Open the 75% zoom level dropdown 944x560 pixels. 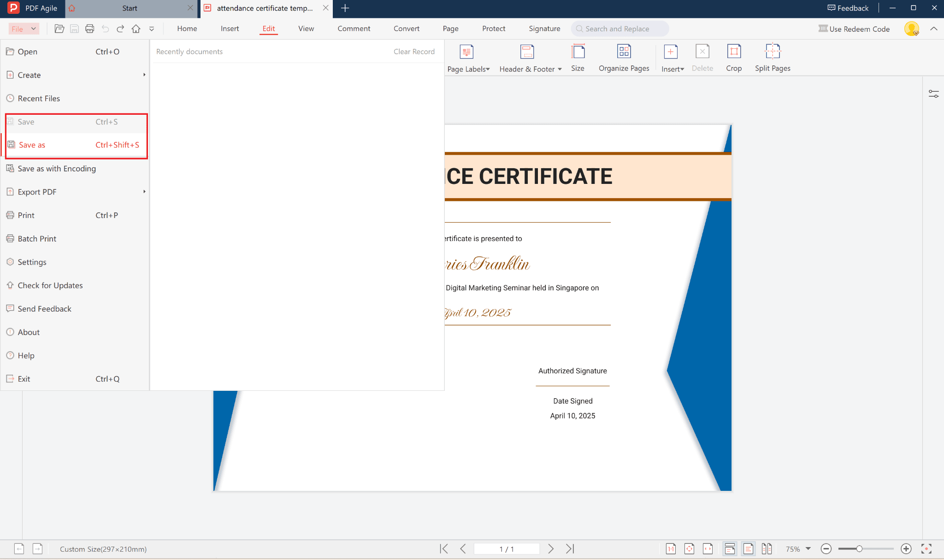(x=808, y=548)
